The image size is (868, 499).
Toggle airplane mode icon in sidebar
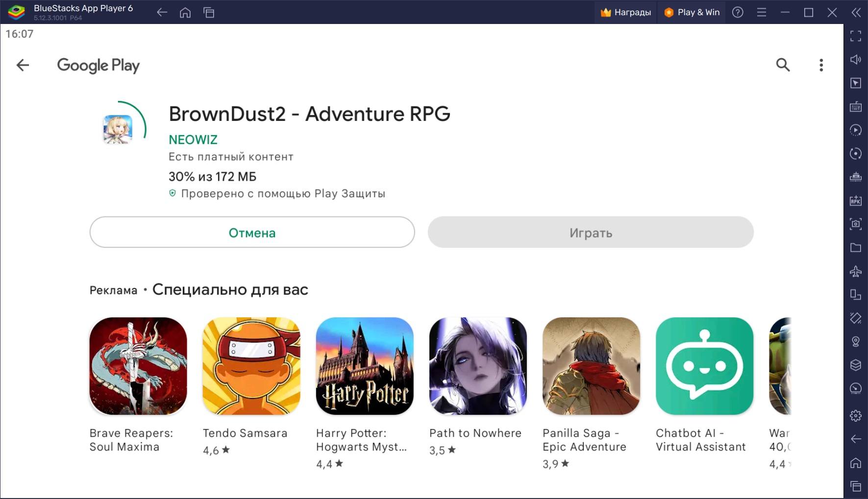click(856, 271)
